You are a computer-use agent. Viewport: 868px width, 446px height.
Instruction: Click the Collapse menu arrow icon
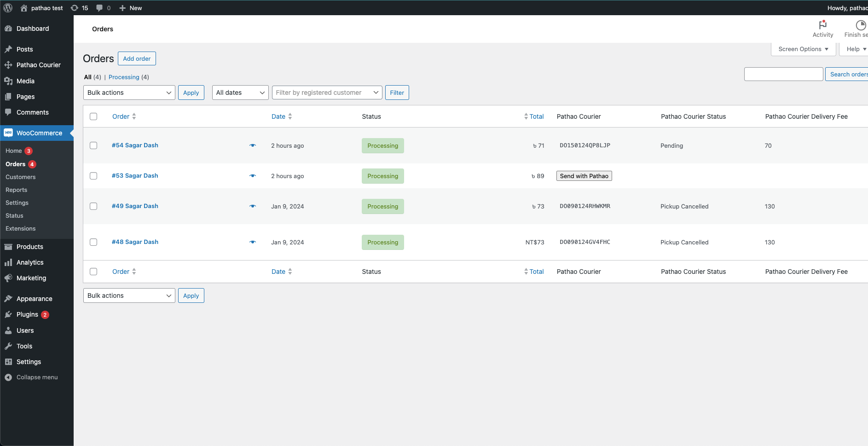8,377
